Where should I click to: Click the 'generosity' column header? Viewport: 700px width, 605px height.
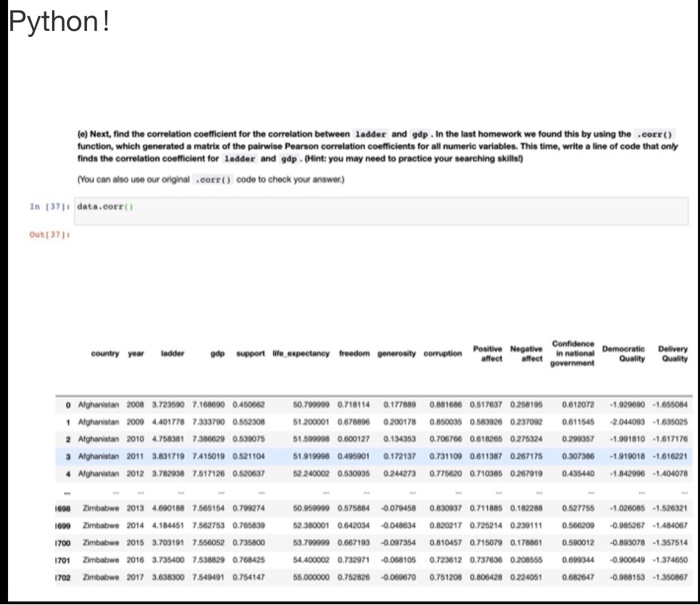pos(396,354)
